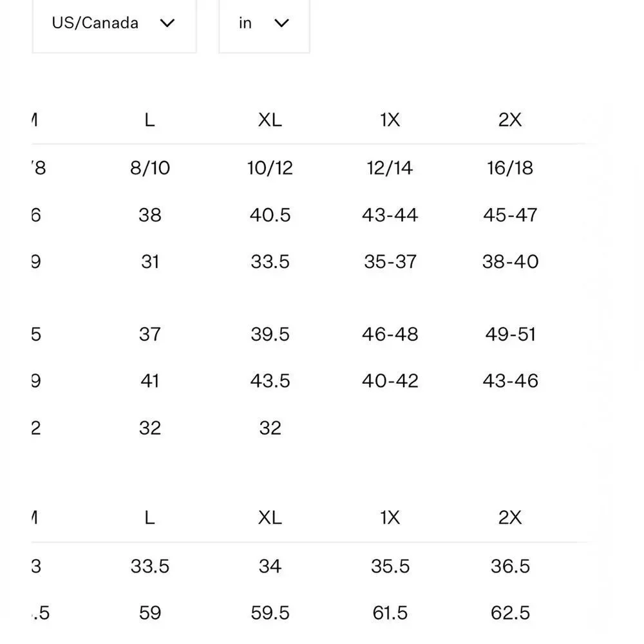Click the 33.5 value in bottom table

click(x=150, y=566)
